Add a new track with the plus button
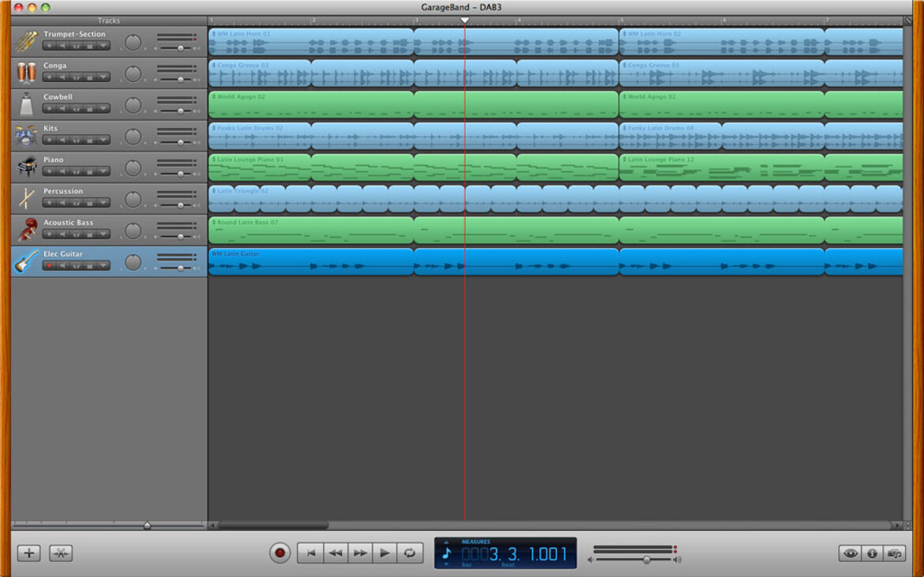924x577 pixels. pos(29,553)
